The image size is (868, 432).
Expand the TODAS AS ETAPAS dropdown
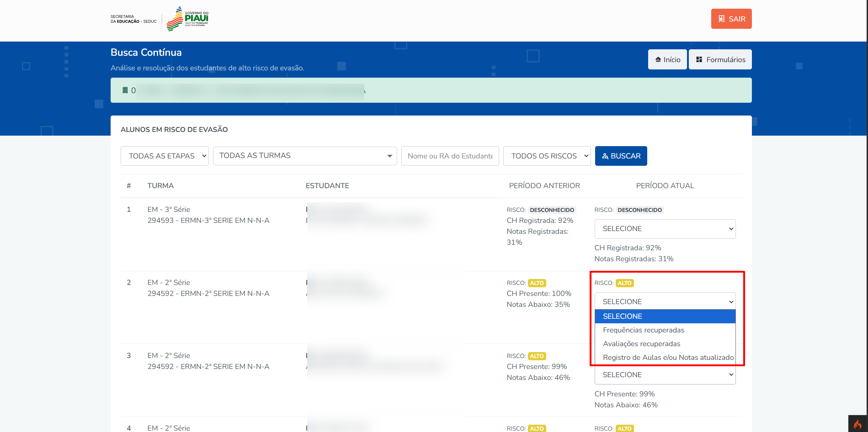(x=165, y=156)
